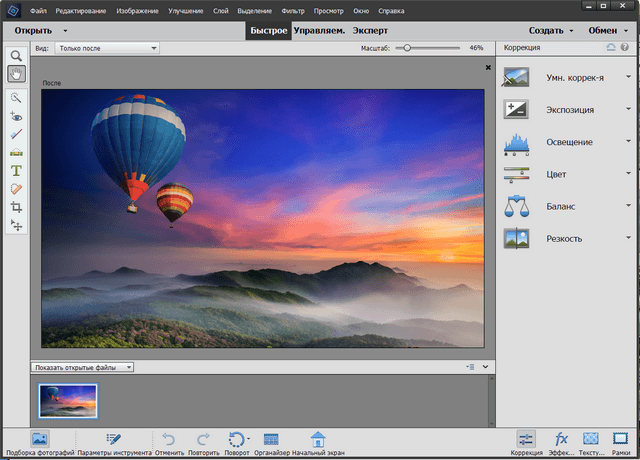This screenshot has width=640, height=460.
Task: Click the Undo (Отменить) icon
Action: click(x=168, y=439)
